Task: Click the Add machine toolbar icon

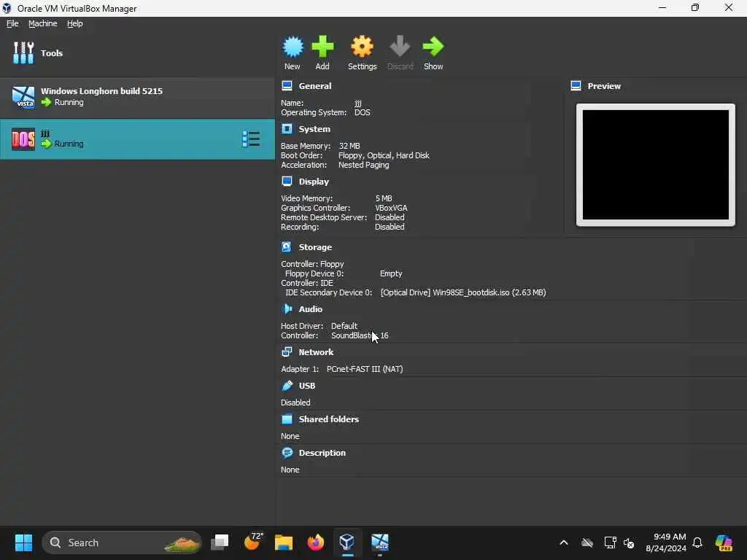Action: point(322,52)
